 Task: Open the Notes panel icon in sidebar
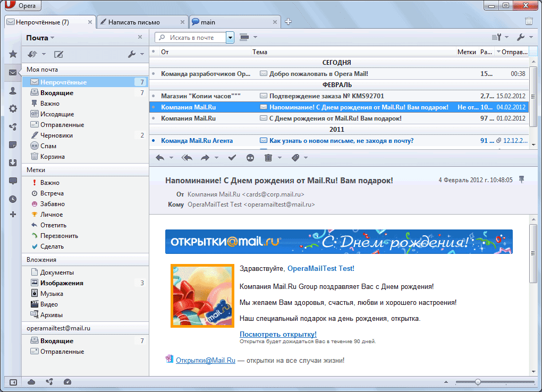click(x=13, y=145)
